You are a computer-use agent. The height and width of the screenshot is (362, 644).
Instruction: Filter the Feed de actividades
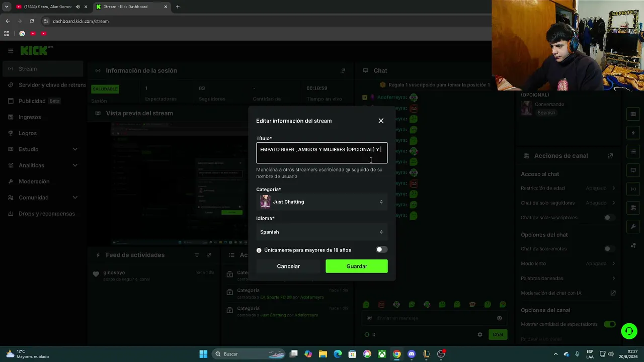pyautogui.click(x=197, y=255)
